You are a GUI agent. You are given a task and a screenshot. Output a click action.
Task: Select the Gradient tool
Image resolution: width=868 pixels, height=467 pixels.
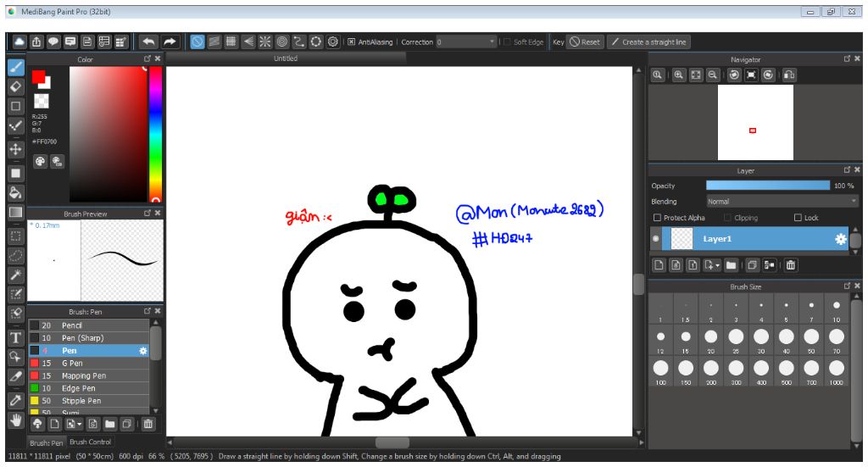click(16, 213)
